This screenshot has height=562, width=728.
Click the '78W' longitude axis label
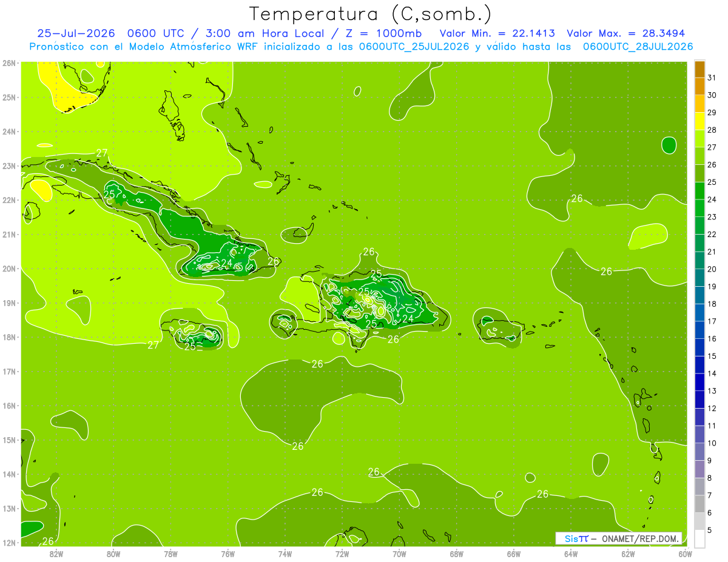(x=170, y=553)
